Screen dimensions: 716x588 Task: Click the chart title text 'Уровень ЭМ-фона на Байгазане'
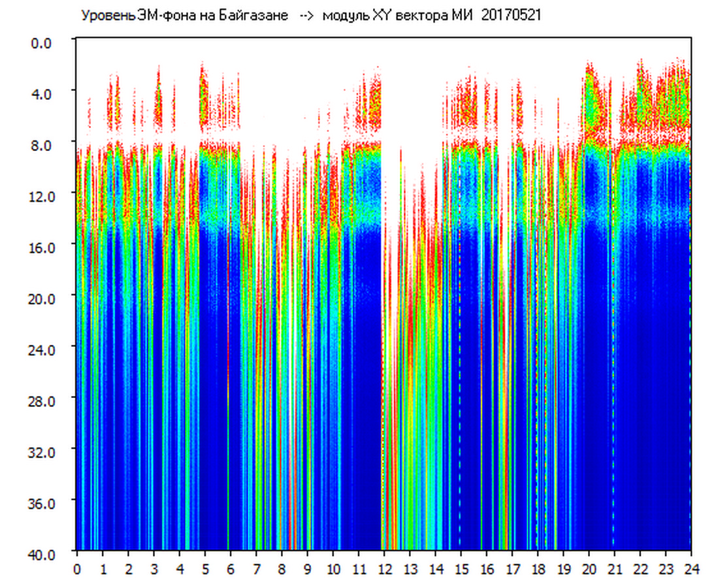184,16
